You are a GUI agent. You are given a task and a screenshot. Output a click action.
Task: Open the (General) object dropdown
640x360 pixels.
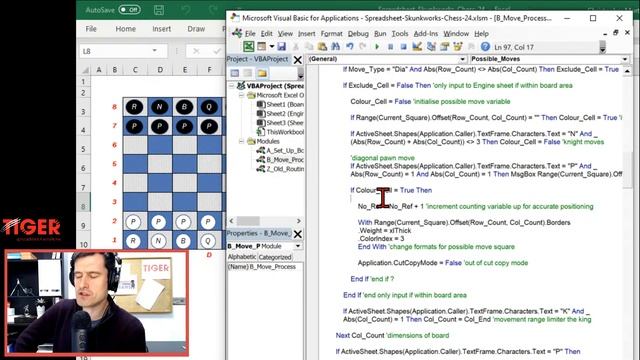point(462,59)
